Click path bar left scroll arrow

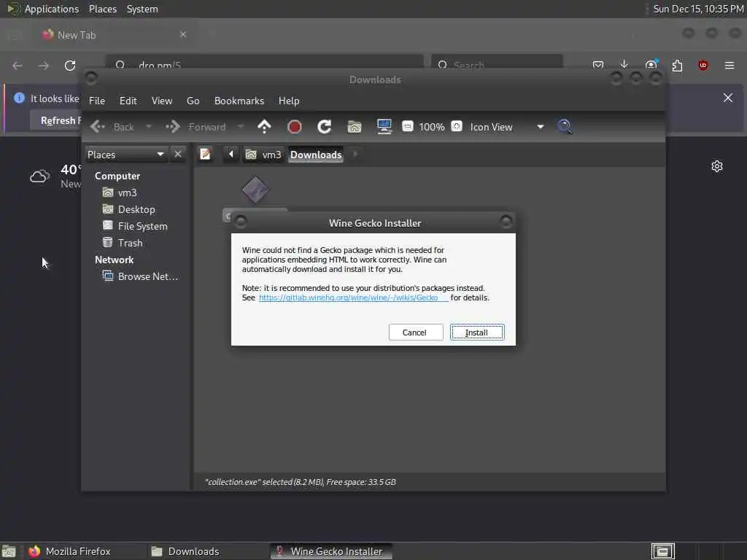point(231,155)
